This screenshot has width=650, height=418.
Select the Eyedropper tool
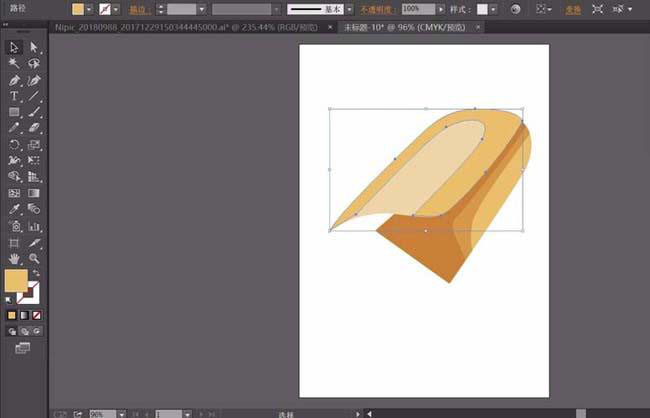tap(14, 209)
